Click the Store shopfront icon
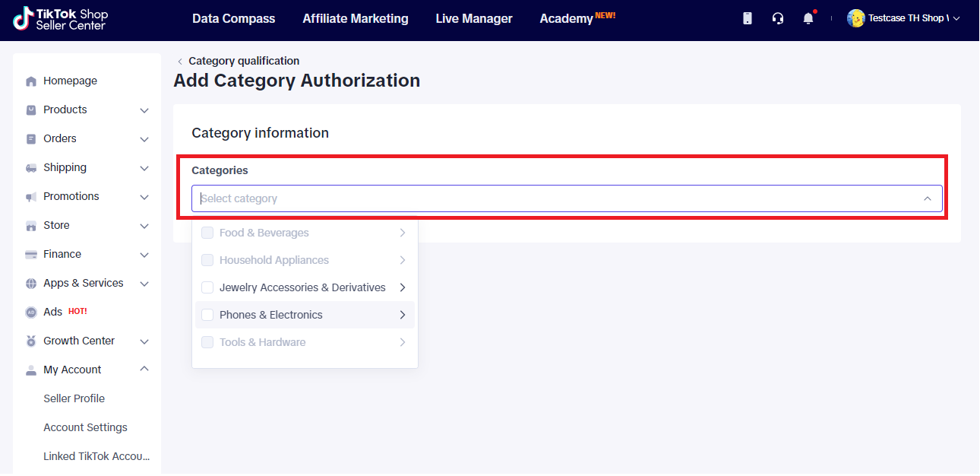Viewport: 980px width, 476px height. (31, 226)
